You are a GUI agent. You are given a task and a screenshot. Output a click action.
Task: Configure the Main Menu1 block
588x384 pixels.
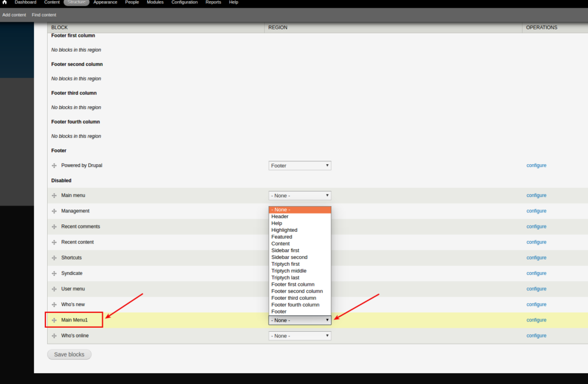[x=536, y=320]
